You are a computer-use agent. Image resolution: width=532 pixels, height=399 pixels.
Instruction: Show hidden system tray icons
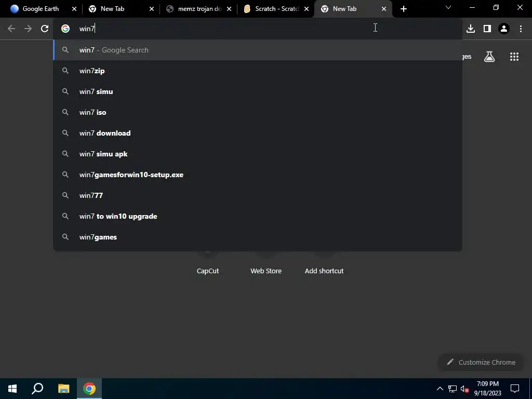click(440, 389)
